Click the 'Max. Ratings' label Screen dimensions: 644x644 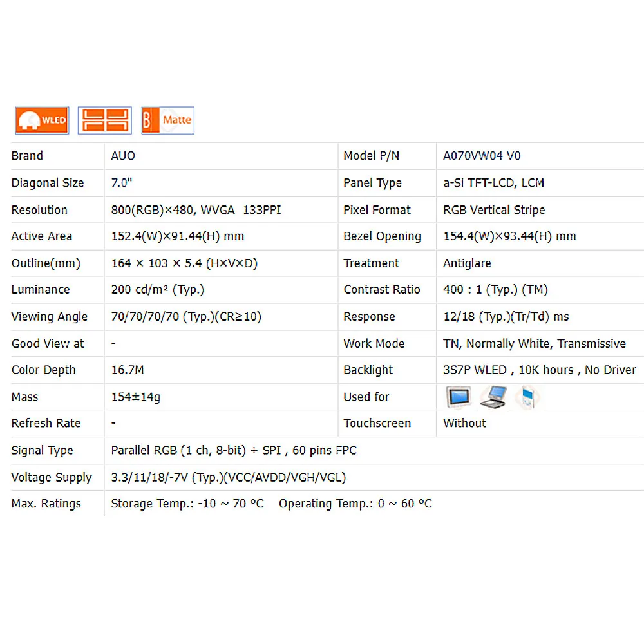click(46, 504)
